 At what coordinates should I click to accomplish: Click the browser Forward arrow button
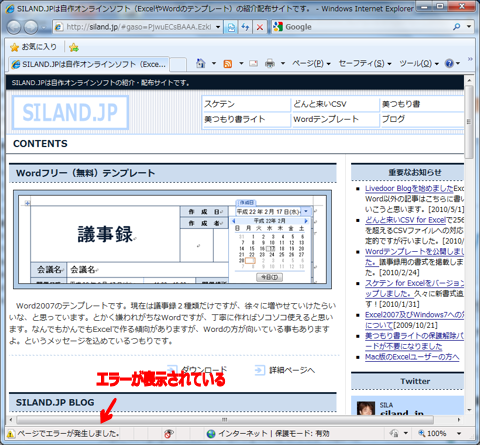click(31, 27)
